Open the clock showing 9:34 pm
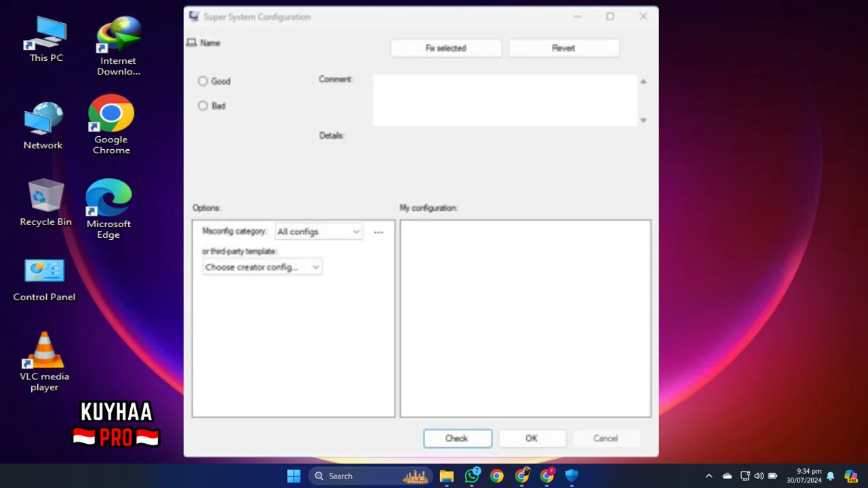 tap(804, 476)
